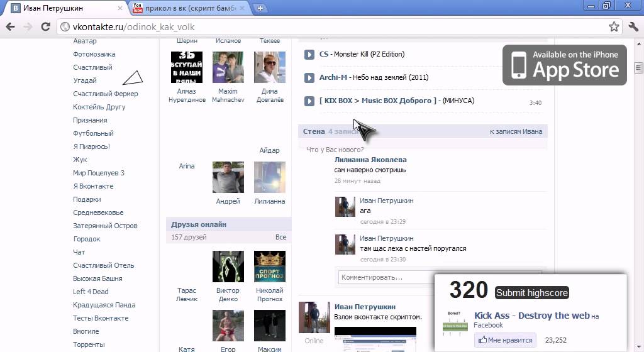This screenshot has height=352, width=644.
Task: Open Kick Ass - Destroy the web link
Action: point(532,316)
